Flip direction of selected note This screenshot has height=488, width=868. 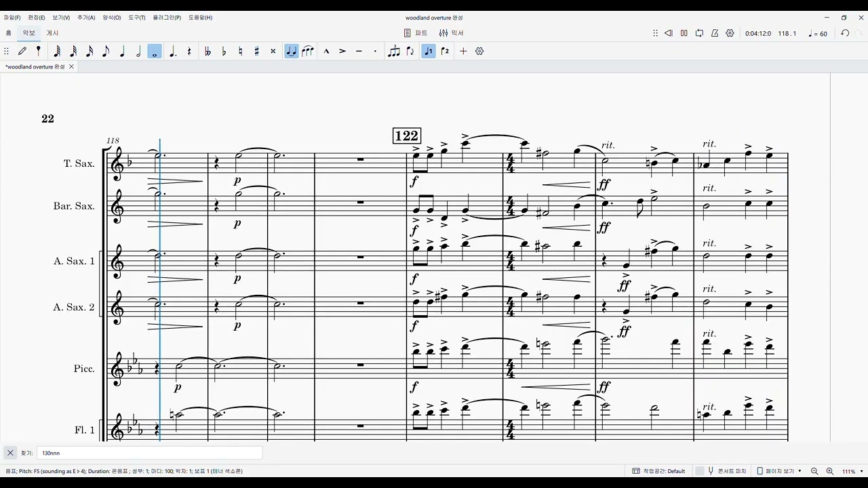(x=410, y=51)
